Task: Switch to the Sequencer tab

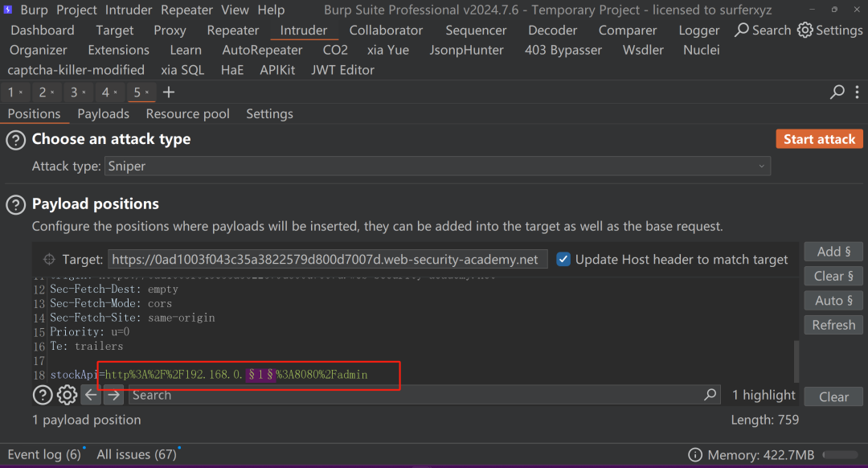Action: point(476,31)
